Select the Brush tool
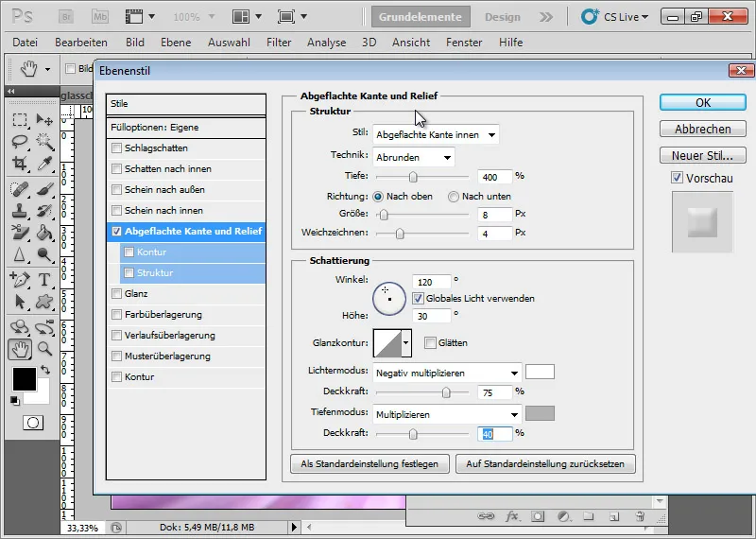 tap(44, 189)
